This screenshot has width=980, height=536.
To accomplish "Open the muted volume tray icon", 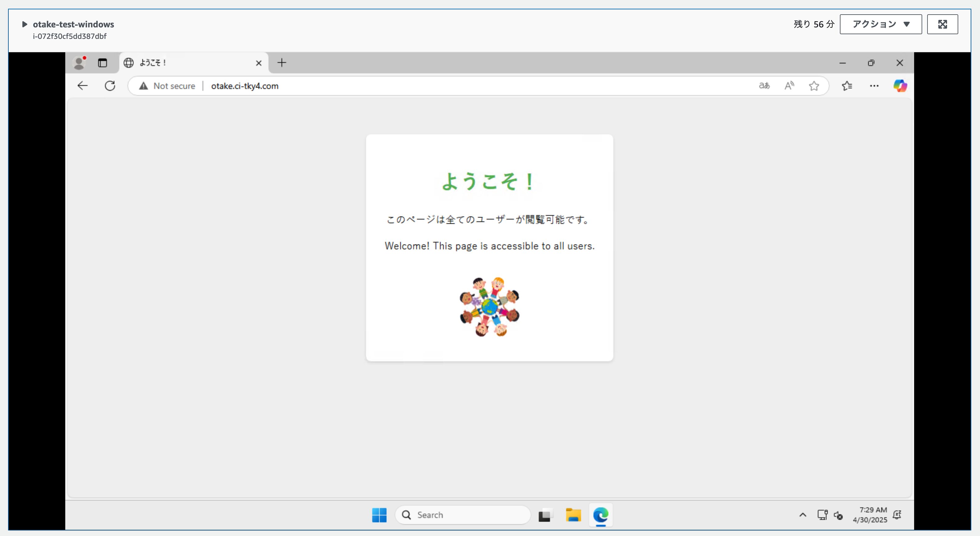I will (838, 515).
